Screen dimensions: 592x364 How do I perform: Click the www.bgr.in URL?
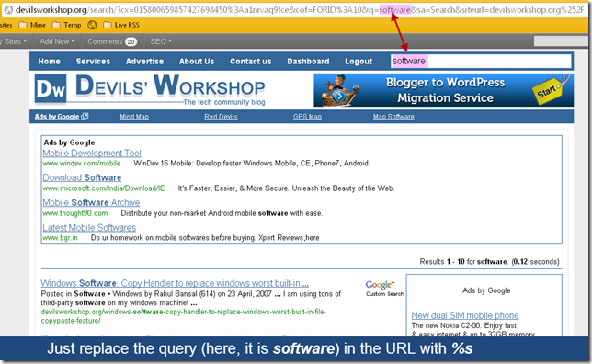click(x=60, y=238)
